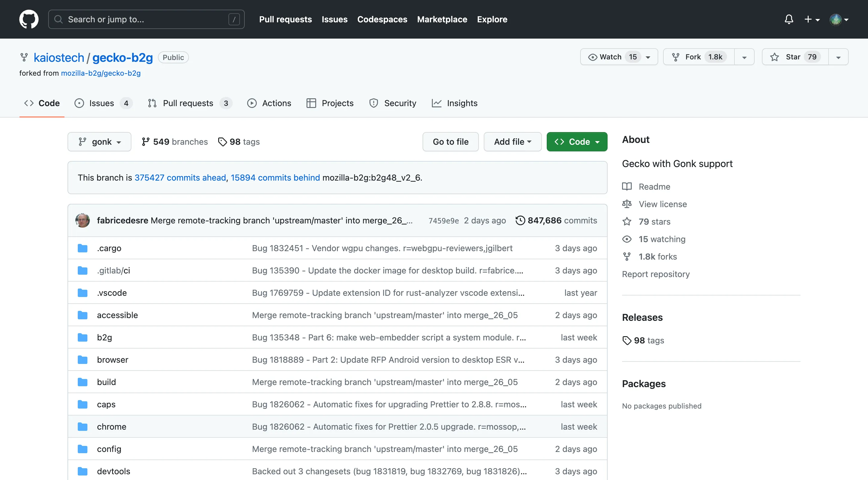Click the View license scales icon
868x480 pixels.
tap(627, 204)
